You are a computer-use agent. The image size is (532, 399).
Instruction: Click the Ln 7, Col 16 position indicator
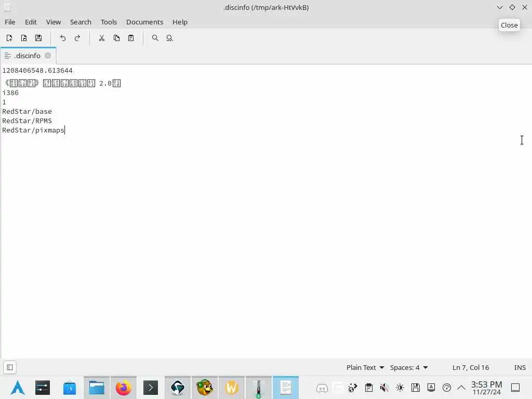[471, 367]
